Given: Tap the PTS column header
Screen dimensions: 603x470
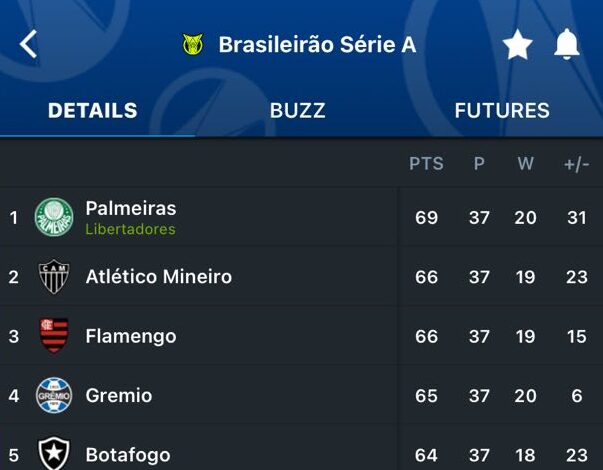Looking at the screenshot, I should point(426,164).
